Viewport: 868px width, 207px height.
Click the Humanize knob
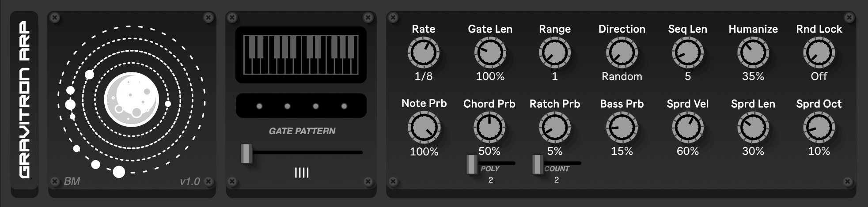click(753, 53)
